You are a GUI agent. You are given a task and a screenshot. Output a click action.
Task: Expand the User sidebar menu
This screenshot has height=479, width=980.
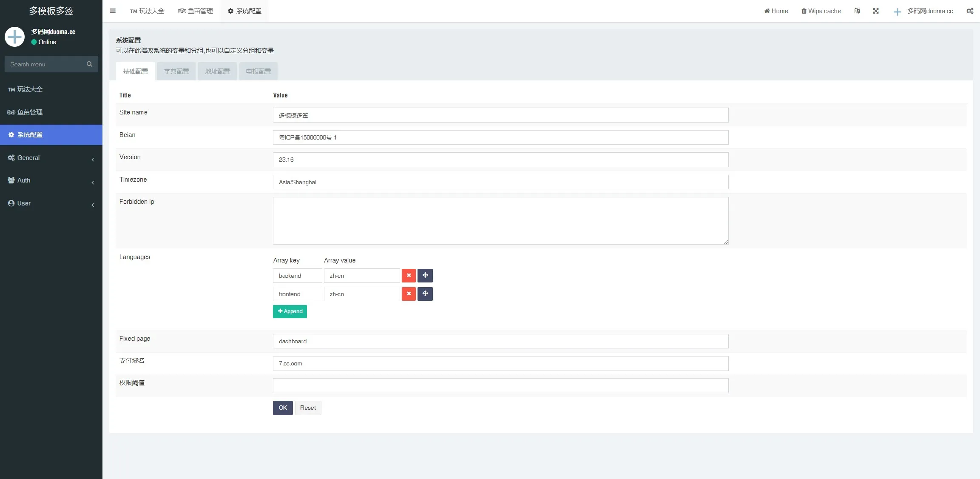(x=51, y=203)
